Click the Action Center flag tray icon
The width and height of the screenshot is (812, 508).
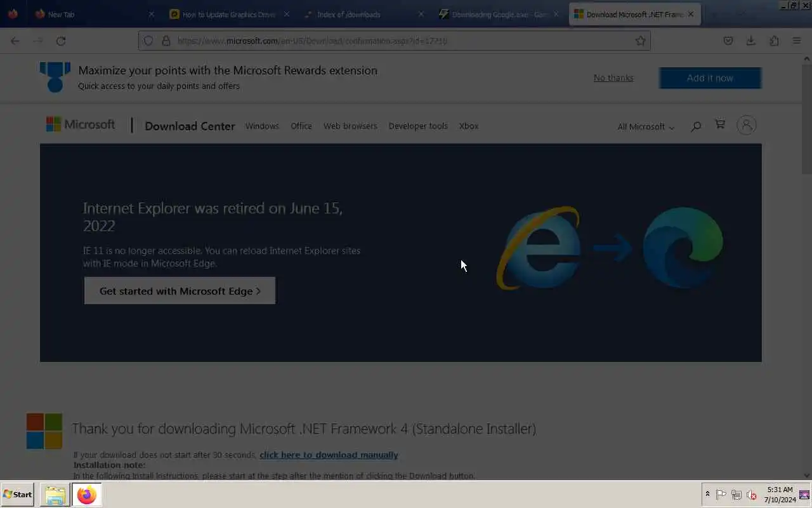click(x=721, y=495)
